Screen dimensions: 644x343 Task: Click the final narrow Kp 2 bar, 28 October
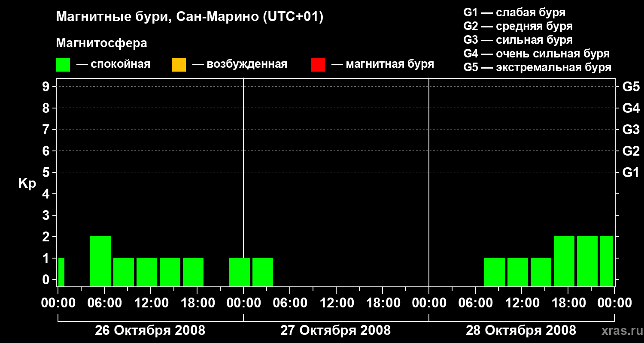pos(607,261)
